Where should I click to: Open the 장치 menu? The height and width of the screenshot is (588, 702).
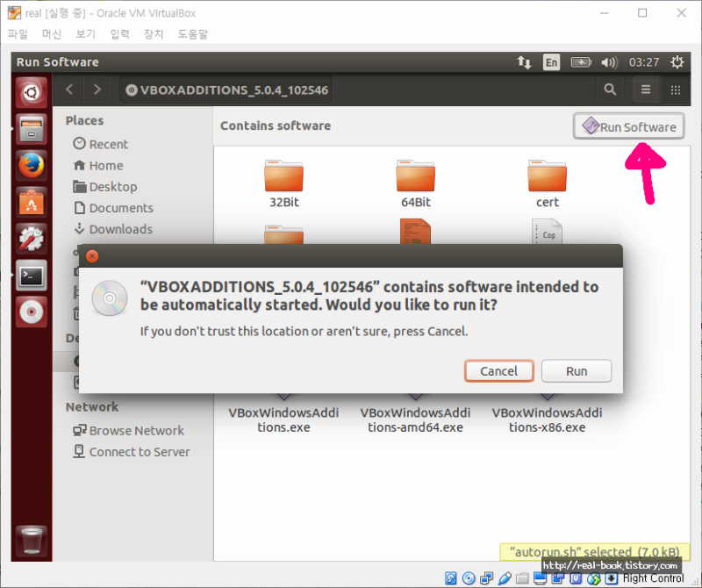(x=154, y=34)
